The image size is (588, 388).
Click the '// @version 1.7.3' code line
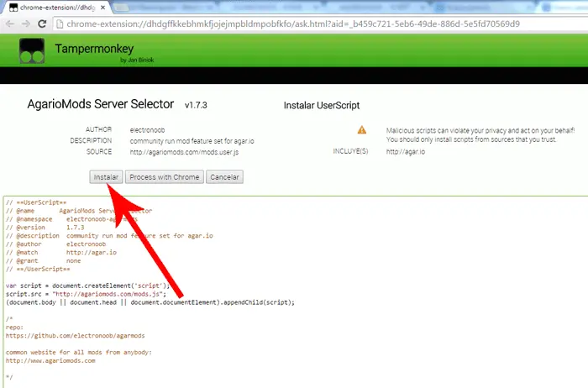coord(45,228)
